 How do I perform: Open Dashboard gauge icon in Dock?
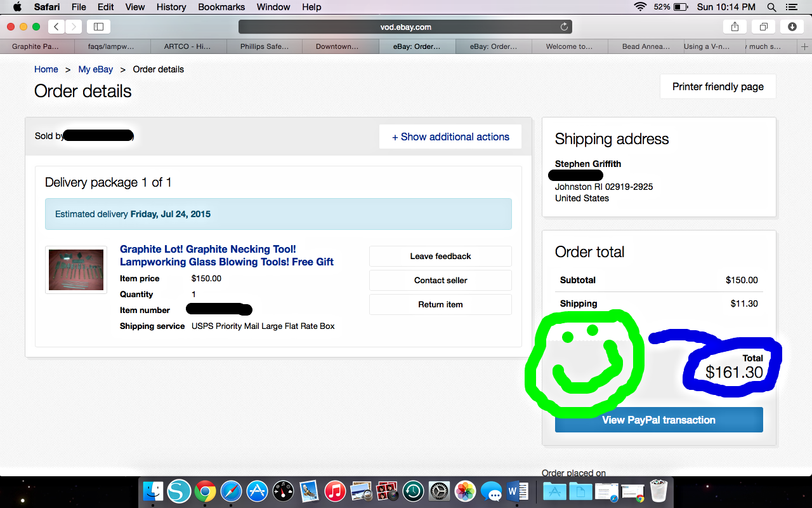283,491
